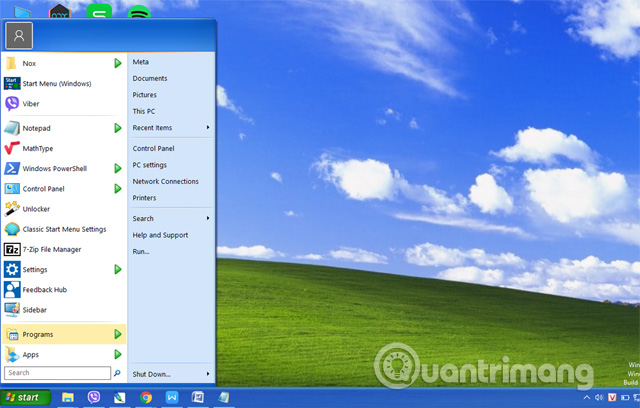Launch Viber from the start menu list

pos(12,104)
